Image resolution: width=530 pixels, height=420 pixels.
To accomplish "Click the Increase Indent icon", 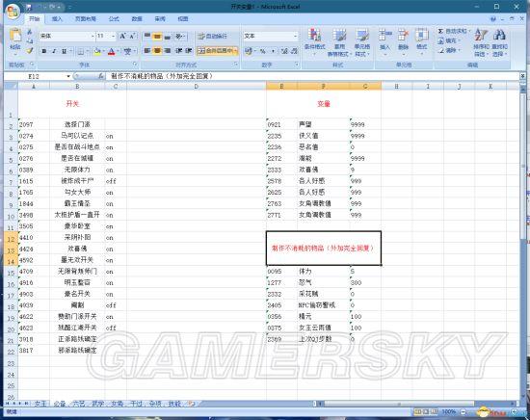I will point(188,51).
